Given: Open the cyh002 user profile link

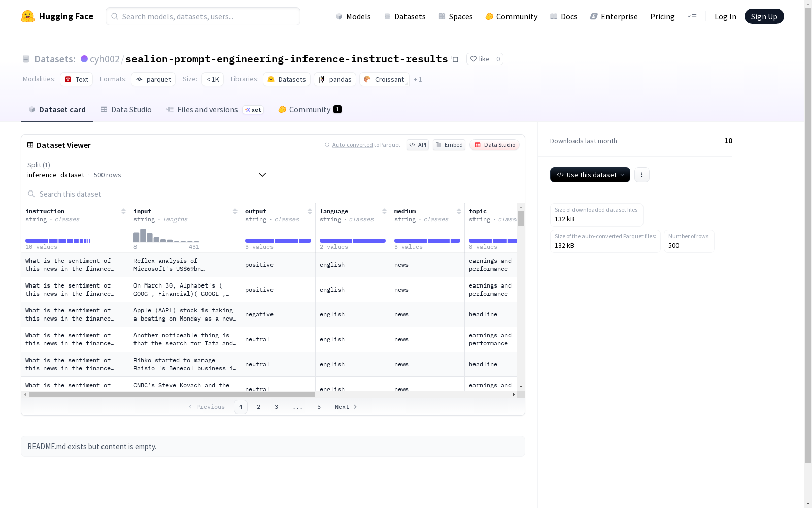Looking at the screenshot, I should (105, 59).
